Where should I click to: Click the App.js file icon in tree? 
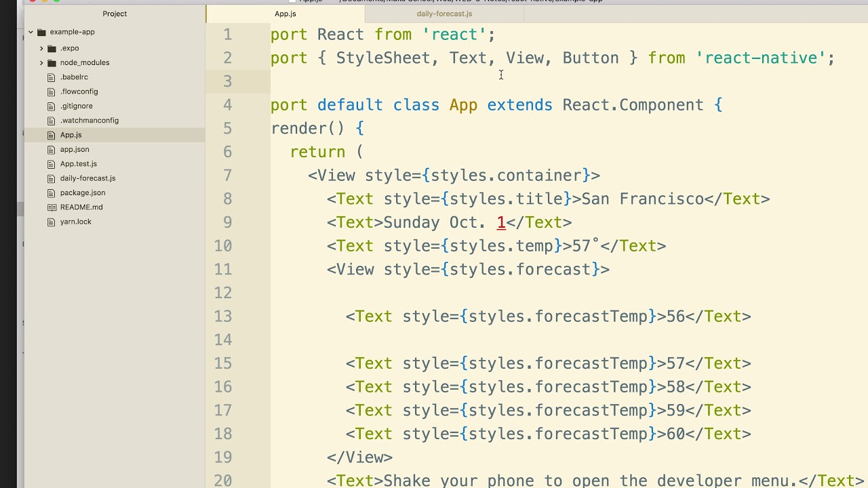click(x=51, y=135)
